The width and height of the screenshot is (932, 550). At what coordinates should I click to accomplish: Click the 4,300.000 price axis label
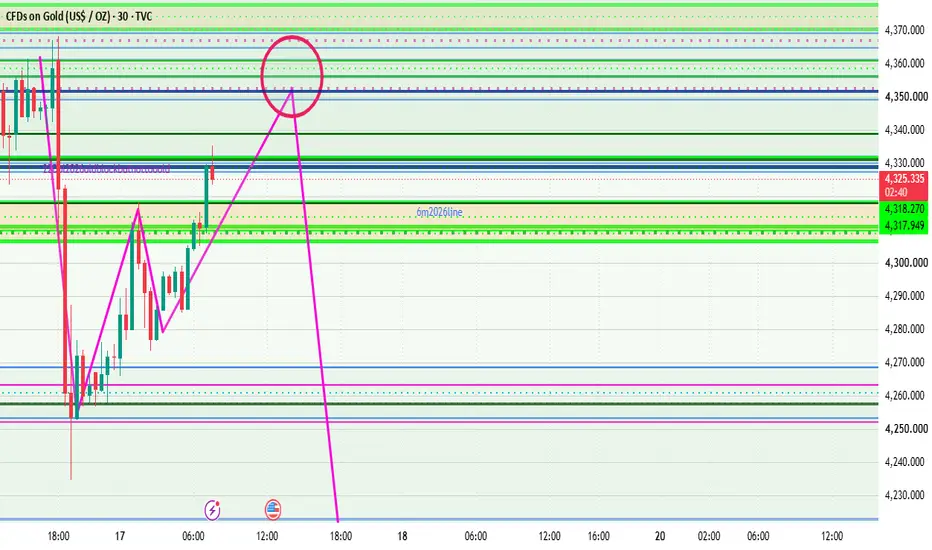coord(905,262)
